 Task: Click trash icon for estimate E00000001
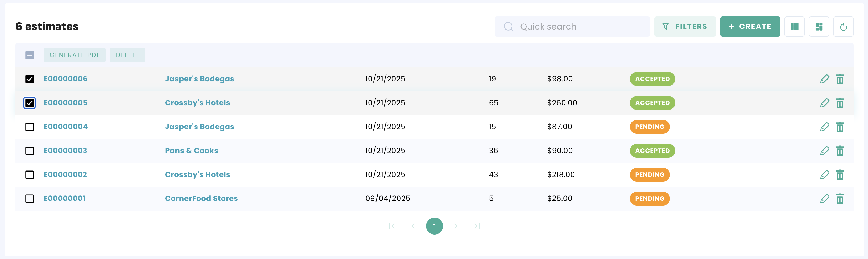[x=839, y=199]
